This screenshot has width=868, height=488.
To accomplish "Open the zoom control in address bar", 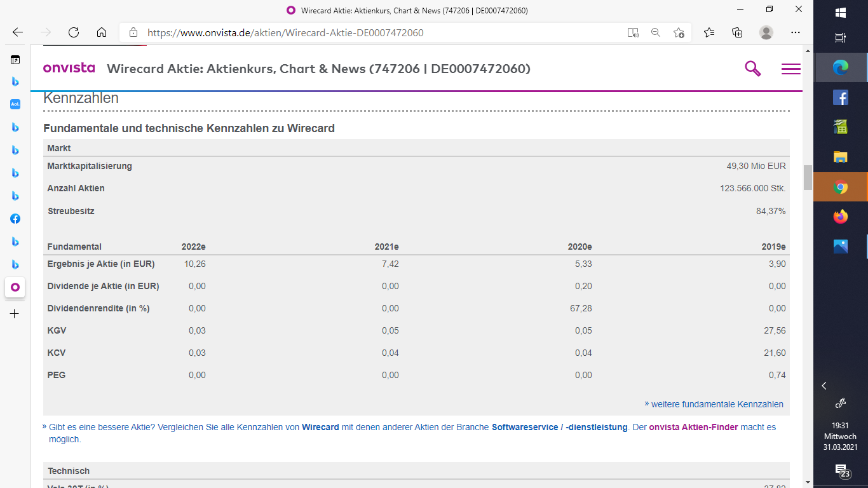I will coord(656,32).
